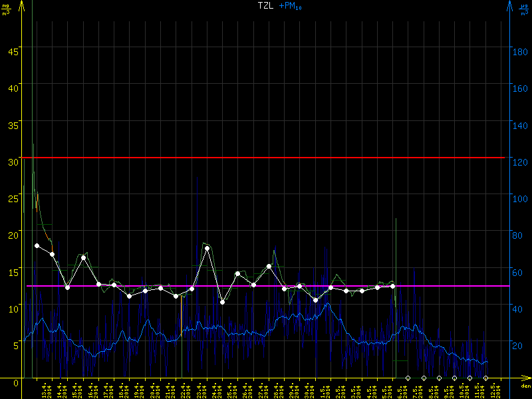
Task: Click the red horizontal limit line
Action: (x=266, y=158)
